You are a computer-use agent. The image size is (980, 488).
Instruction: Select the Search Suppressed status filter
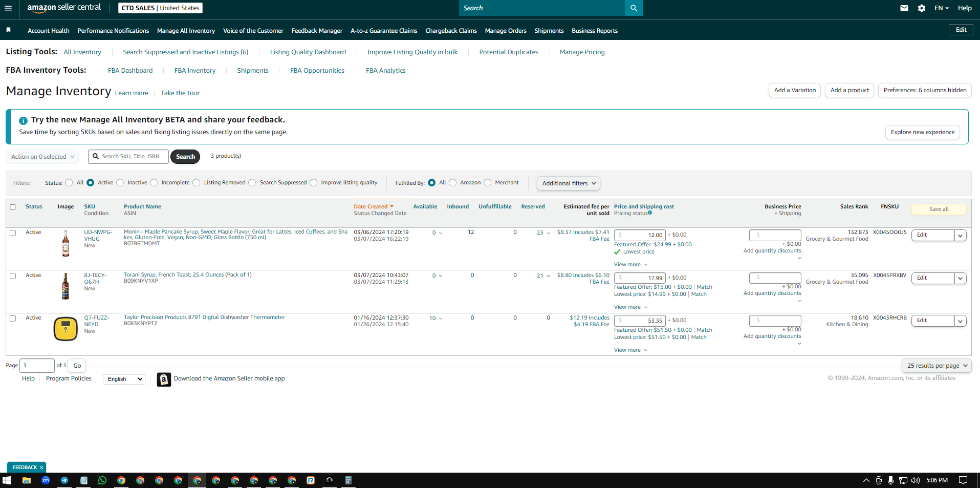point(252,183)
